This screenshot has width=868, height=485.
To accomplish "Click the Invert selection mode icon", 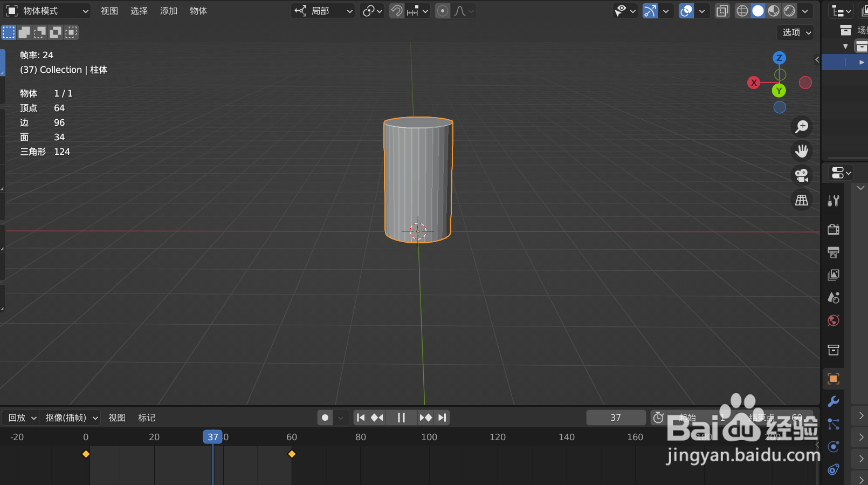I will pos(56,32).
